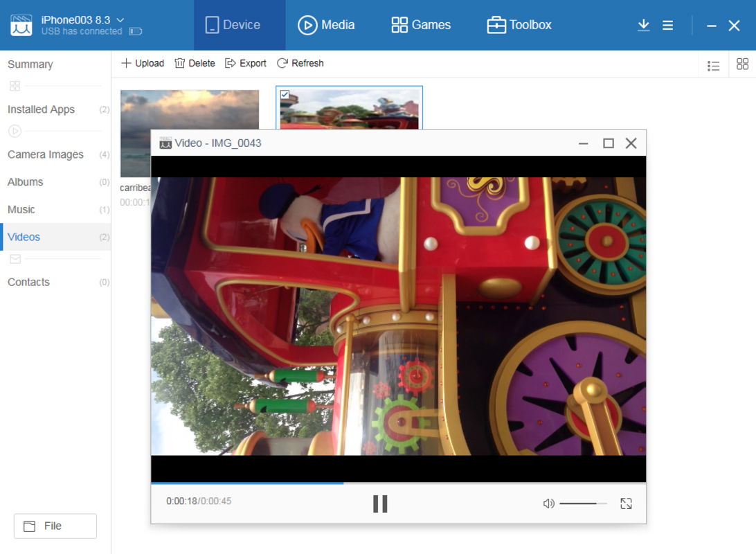Uncheck the IMG_0043 thumbnail checkbox
Image resolution: width=756 pixels, height=554 pixels.
click(x=285, y=94)
